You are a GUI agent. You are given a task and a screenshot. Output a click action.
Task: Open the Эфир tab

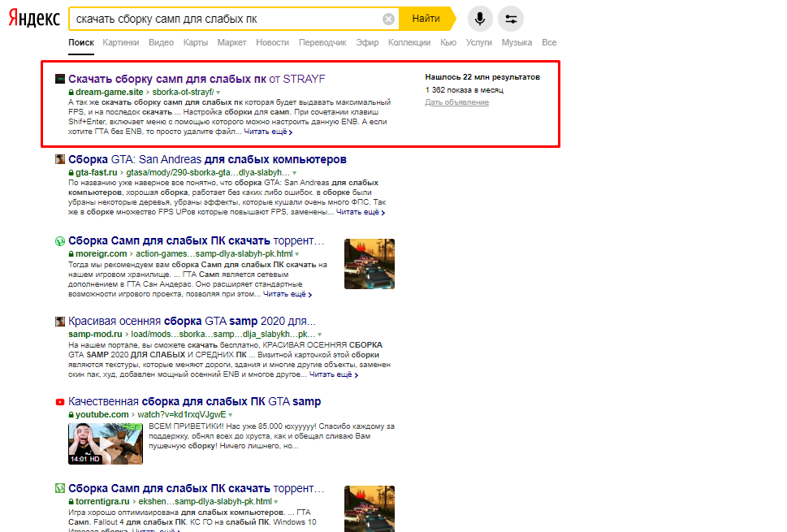(367, 43)
